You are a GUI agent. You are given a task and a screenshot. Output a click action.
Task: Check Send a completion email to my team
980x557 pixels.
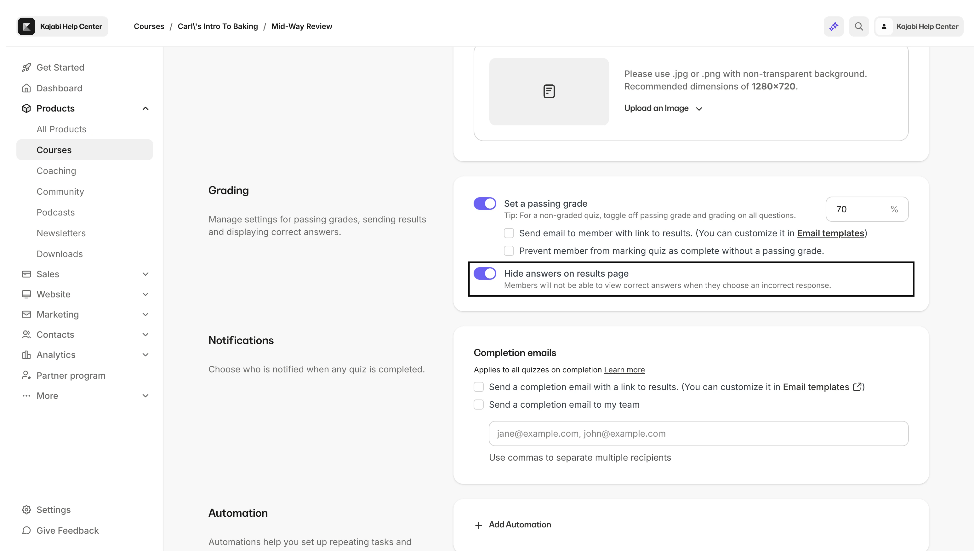tap(478, 405)
